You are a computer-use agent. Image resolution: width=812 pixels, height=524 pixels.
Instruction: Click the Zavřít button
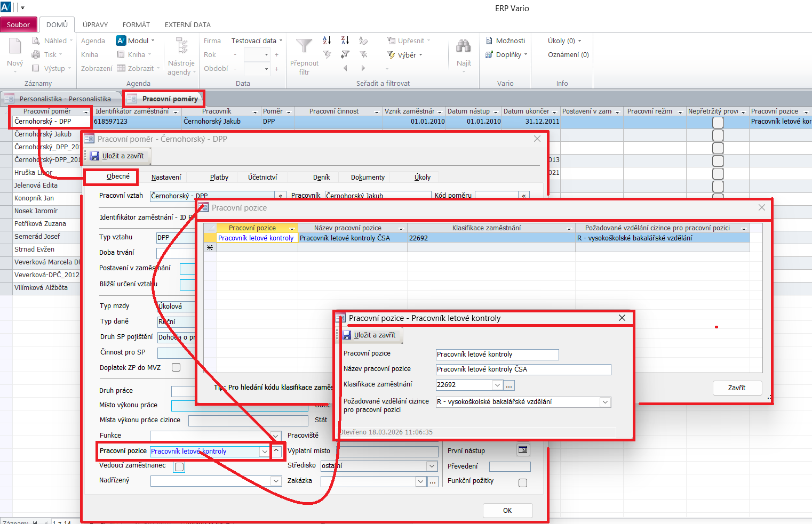737,388
